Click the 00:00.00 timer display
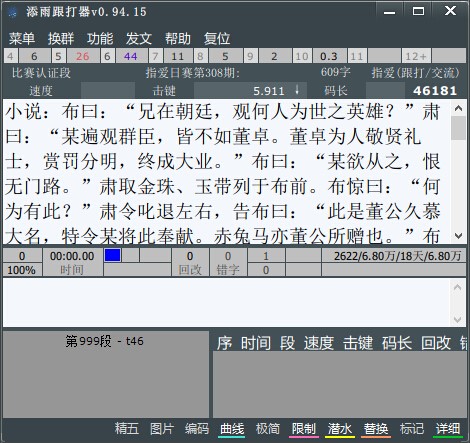The width and height of the screenshot is (470, 443). pos(72,256)
